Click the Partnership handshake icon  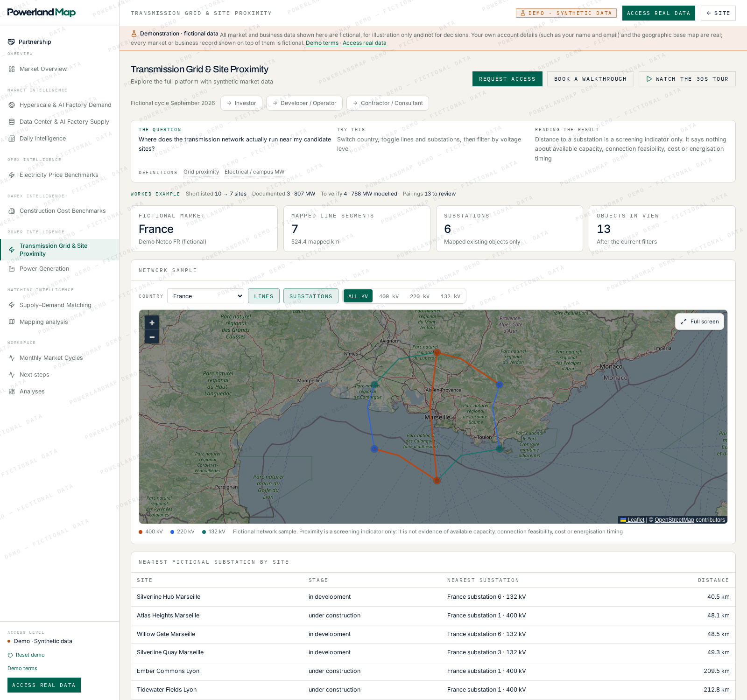(x=11, y=42)
